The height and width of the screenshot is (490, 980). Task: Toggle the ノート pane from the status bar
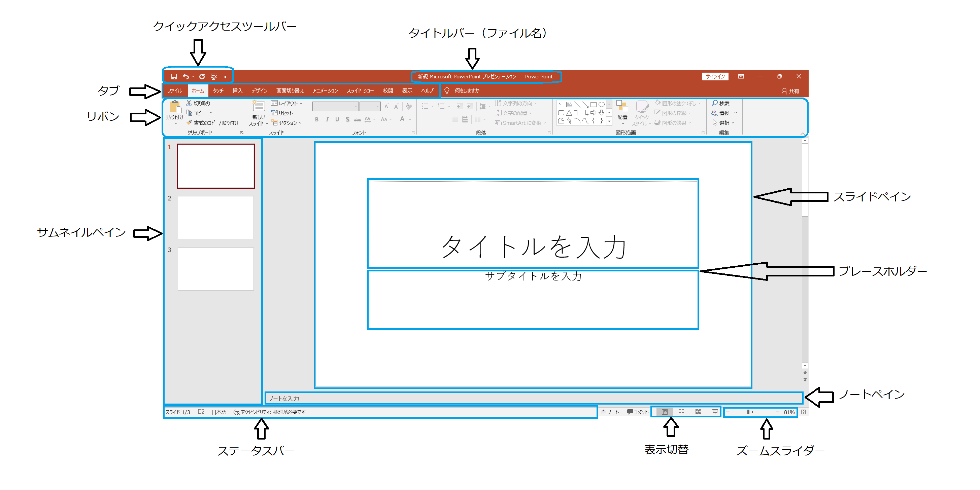pyautogui.click(x=611, y=412)
